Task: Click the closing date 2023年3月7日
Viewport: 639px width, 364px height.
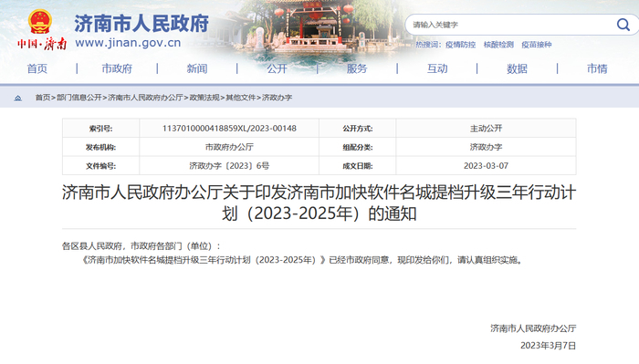Action: [x=548, y=345]
